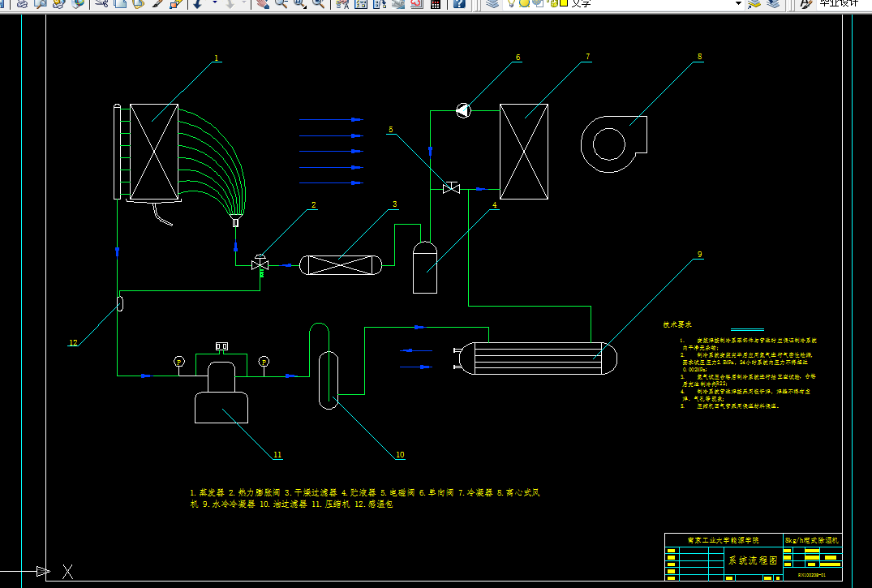Open the Redo history dropdown arrow
Screen dimensions: 872x588
pyautogui.click(x=243, y=2)
